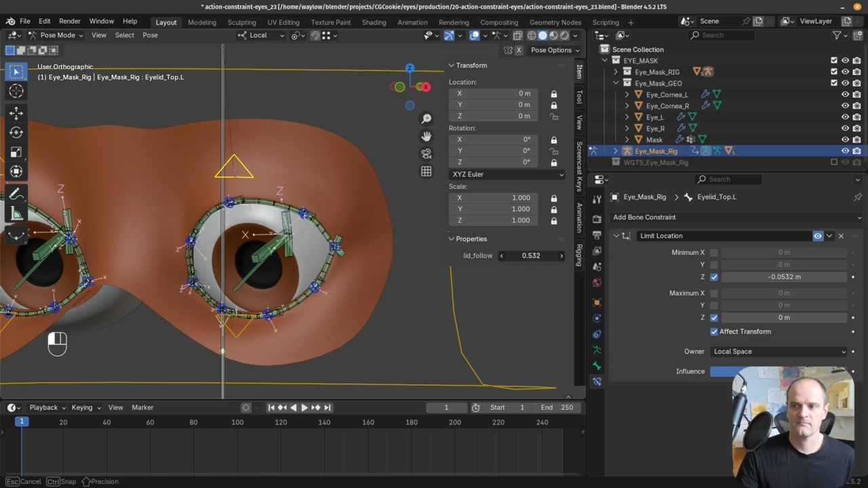The height and width of the screenshot is (488, 868).
Task: Jump to the timeline end frame
Action: 328,407
